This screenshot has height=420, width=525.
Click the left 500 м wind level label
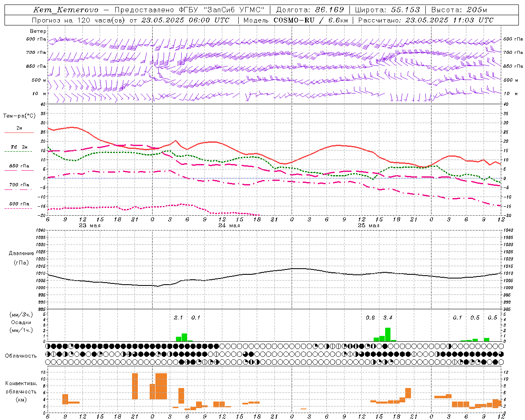coord(39,80)
